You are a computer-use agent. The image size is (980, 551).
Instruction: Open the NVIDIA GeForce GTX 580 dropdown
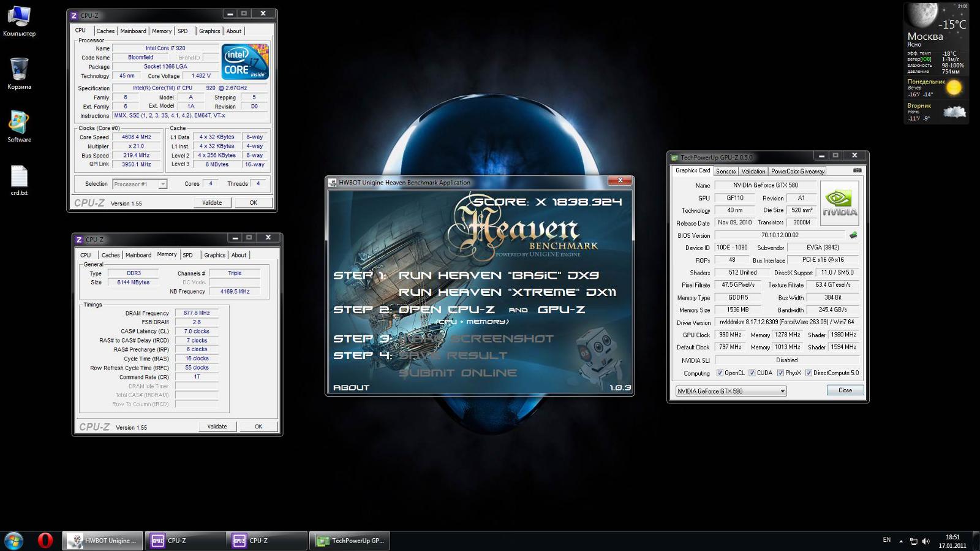[731, 391]
